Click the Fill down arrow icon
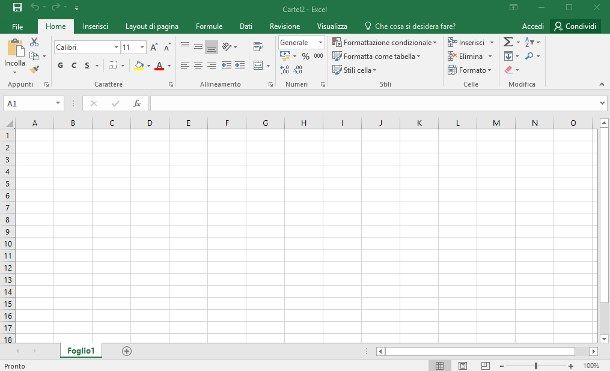The height and width of the screenshot is (371, 610). [508, 56]
